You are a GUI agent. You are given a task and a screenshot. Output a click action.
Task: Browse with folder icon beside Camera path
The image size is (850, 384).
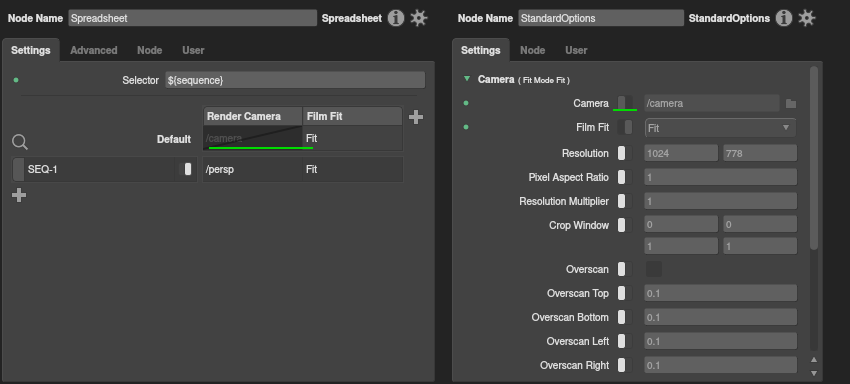[x=791, y=104]
